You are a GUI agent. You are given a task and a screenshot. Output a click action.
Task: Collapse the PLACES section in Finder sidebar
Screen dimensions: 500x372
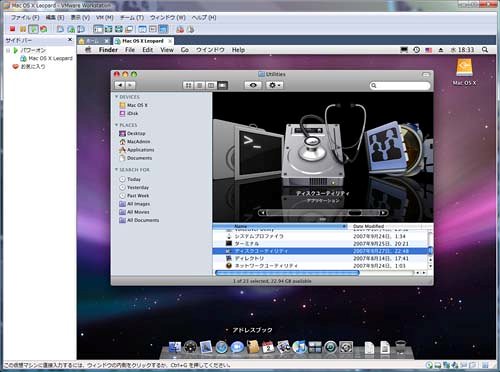(x=116, y=125)
